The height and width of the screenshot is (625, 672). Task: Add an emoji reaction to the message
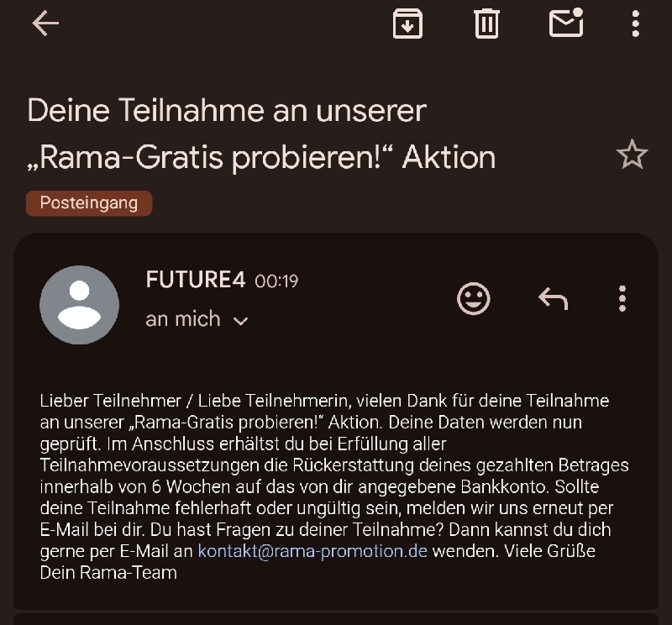pos(474,298)
